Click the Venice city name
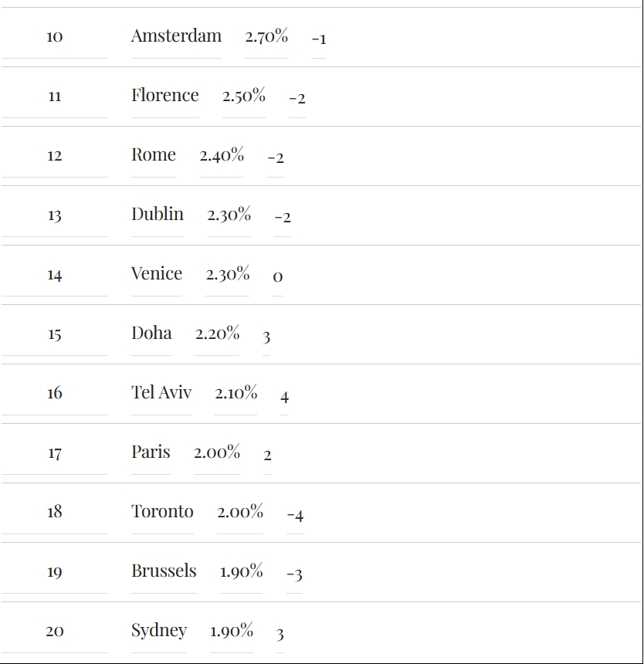This screenshot has width=644, height=664. click(157, 273)
